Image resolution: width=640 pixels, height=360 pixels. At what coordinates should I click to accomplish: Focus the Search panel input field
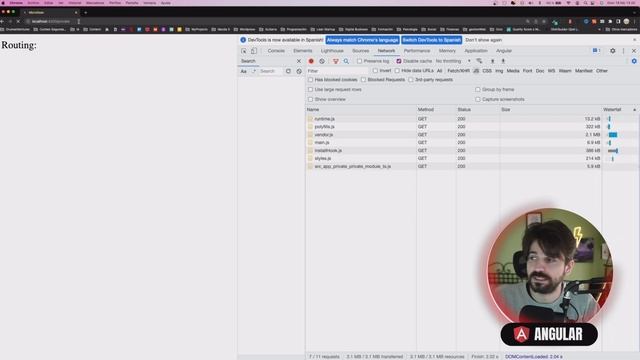pos(270,71)
